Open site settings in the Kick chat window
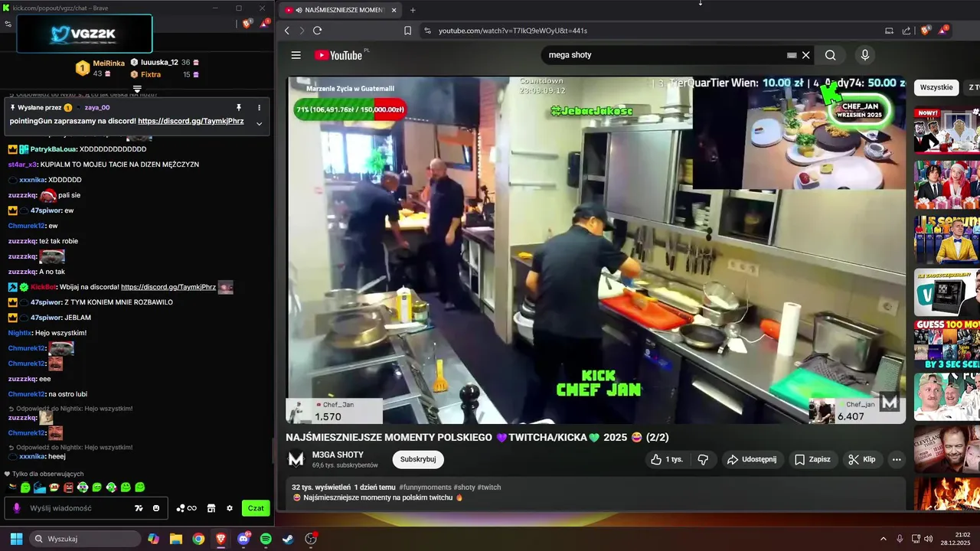980x551 pixels. (x=8, y=24)
